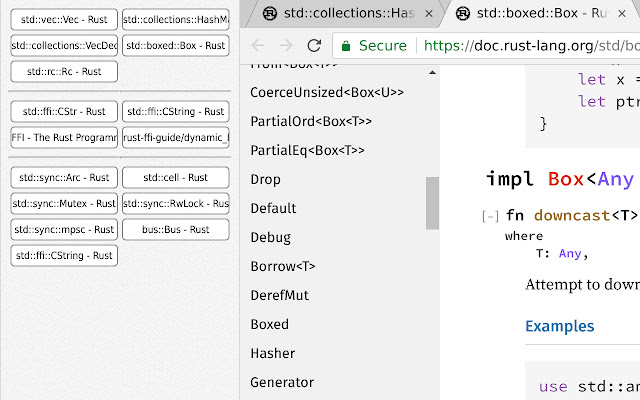Open the std::collections::VecDeque bookmark button
640x400 pixels.
tap(64, 45)
